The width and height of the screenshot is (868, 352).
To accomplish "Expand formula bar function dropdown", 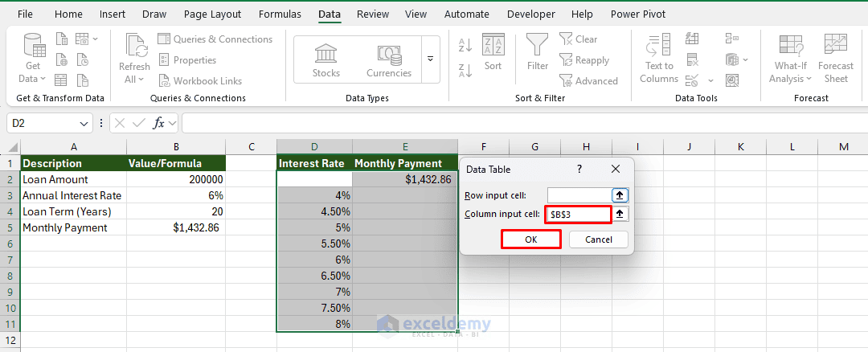I will [x=172, y=124].
